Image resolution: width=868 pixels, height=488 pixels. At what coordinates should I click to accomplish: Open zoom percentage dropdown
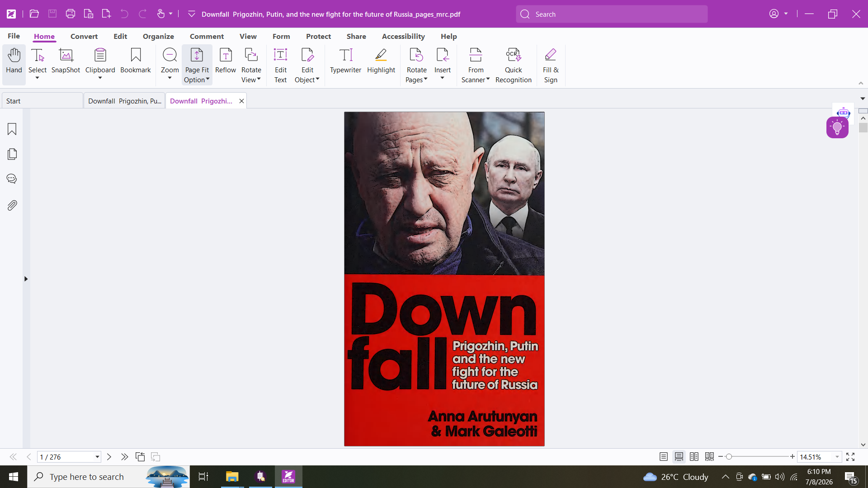(837, 457)
